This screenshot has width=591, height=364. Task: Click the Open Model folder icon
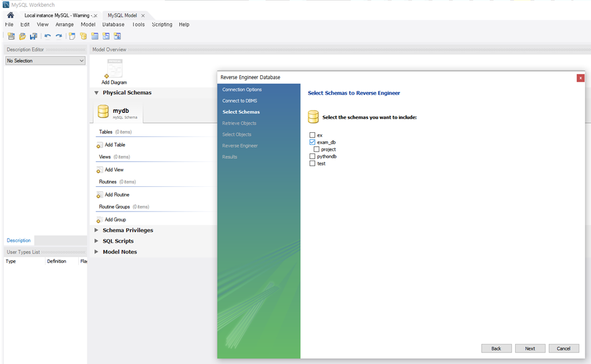(x=22, y=36)
